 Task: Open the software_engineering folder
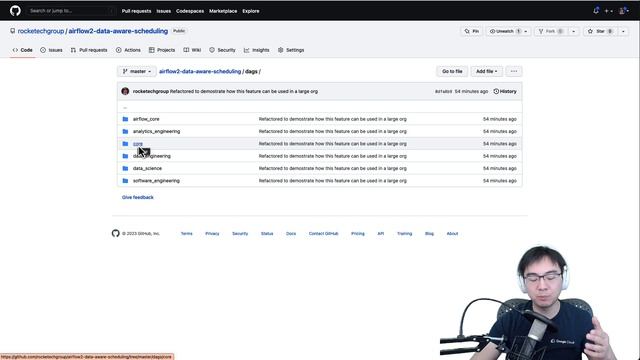[x=156, y=180]
